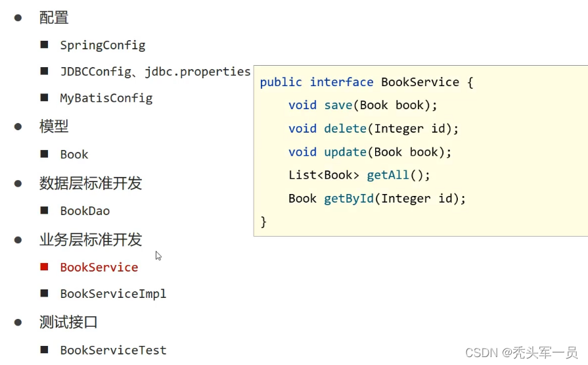Click the JDBCConfig、jdbc.properties item
This screenshot has width=588, height=365.
pos(155,72)
